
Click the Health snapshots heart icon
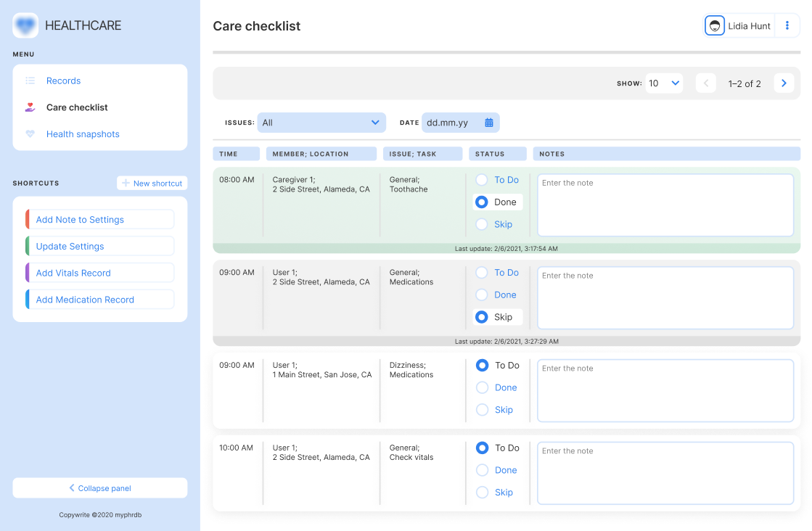pos(30,134)
